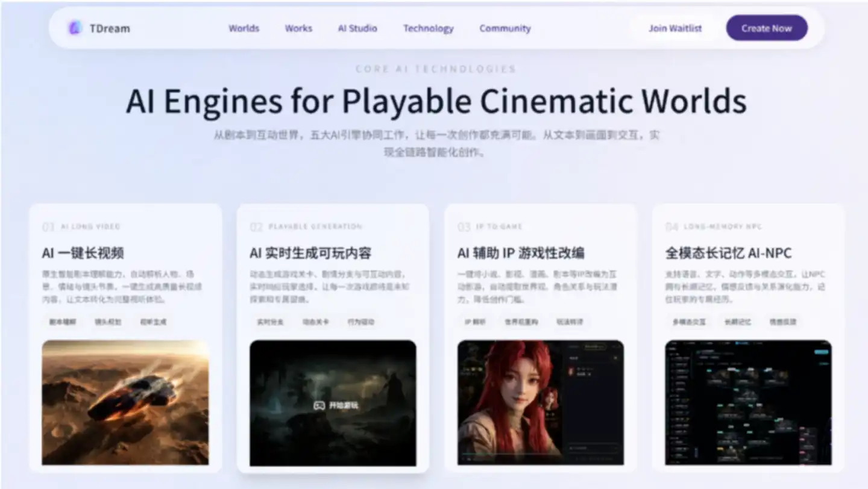Select the 长期记忆 tag
Screen dimensions: 868x489
pyautogui.click(x=738, y=322)
